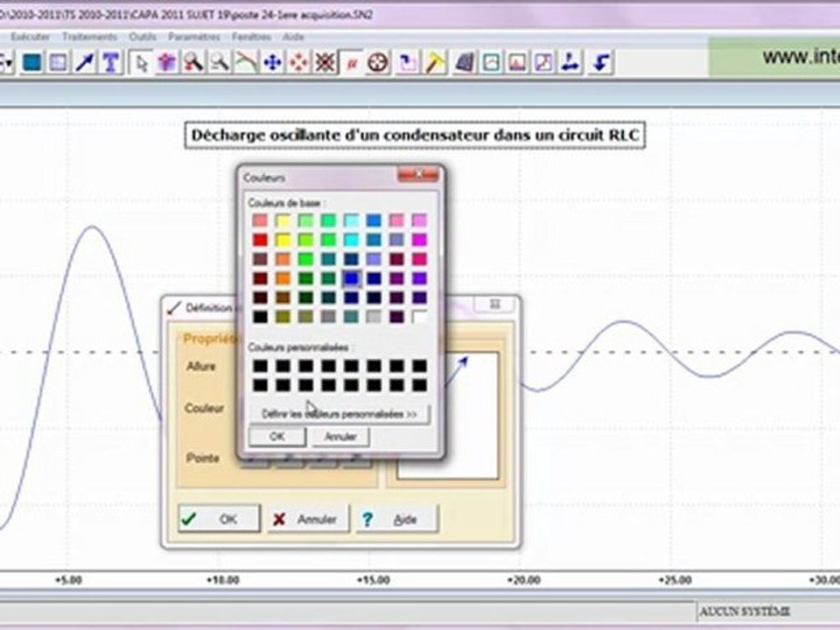The height and width of the screenshot is (630, 840).
Task: Select the green and red curve tool
Action: (246, 63)
